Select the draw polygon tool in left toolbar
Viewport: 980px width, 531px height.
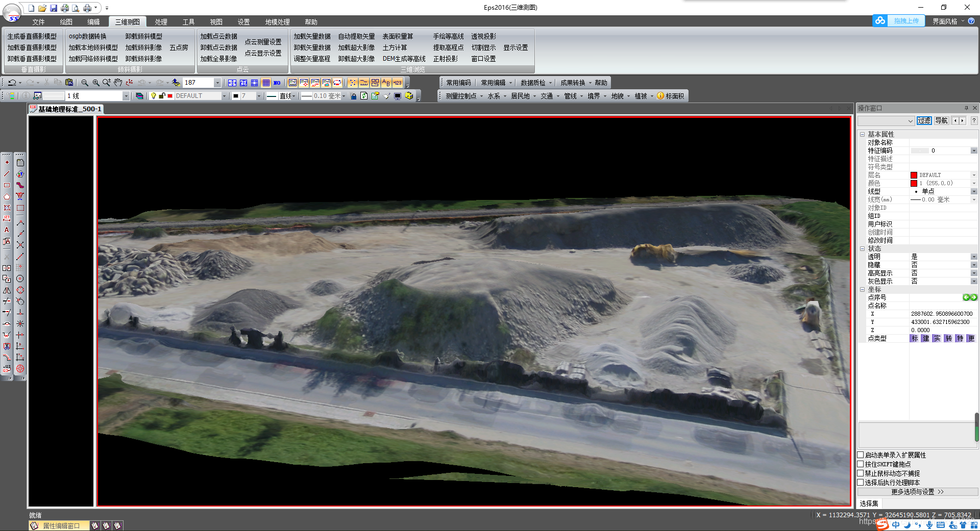7,196
